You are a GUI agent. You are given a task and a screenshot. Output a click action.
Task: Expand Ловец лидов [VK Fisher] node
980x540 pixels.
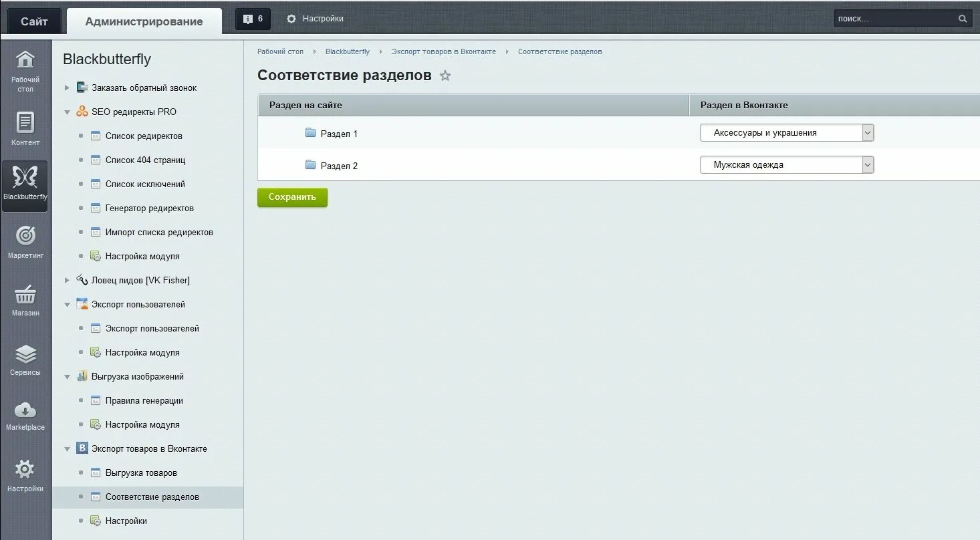(x=67, y=281)
